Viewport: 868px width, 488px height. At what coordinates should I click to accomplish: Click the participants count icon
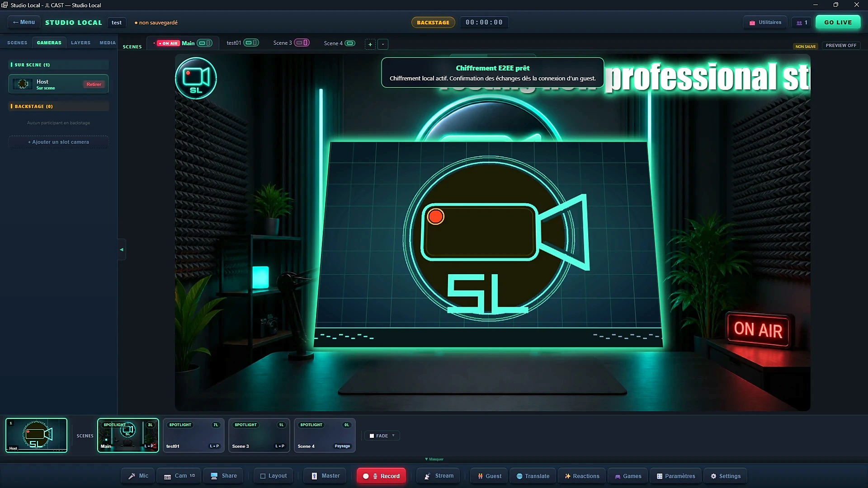point(802,23)
